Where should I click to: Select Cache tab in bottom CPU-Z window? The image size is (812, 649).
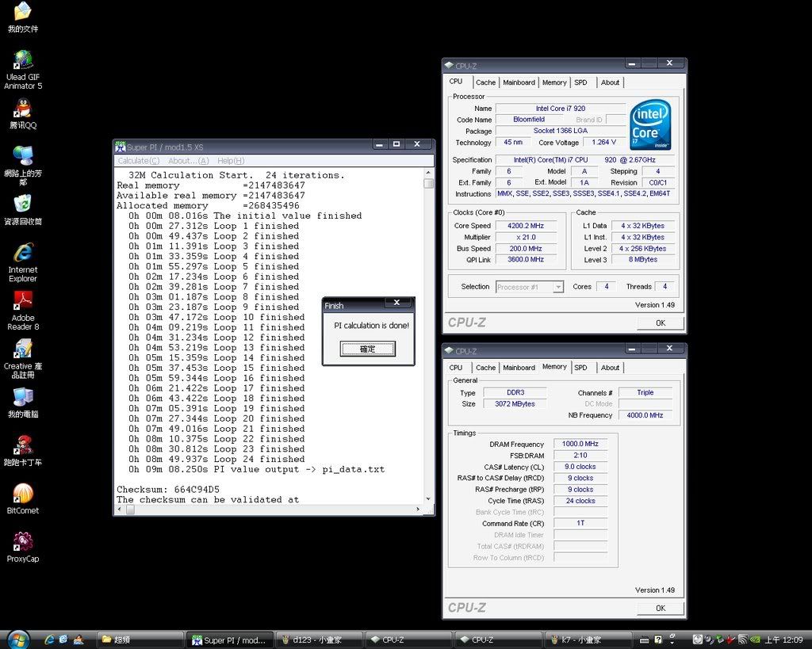[x=485, y=368]
